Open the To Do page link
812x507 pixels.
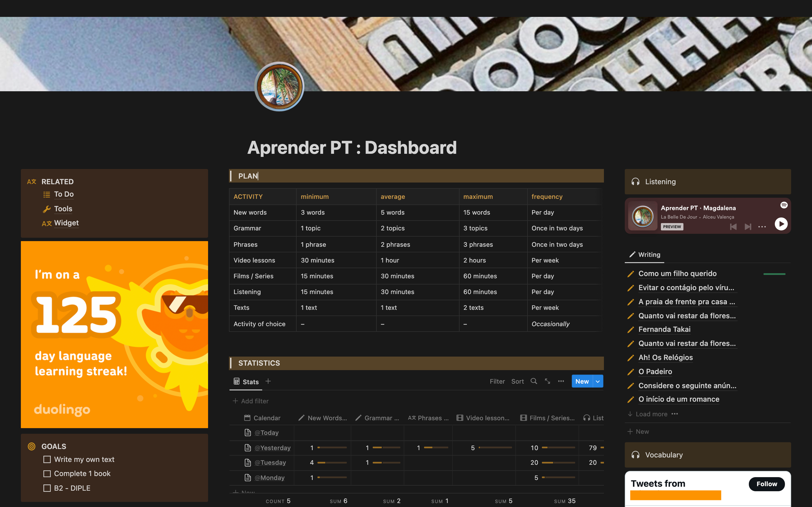click(x=64, y=194)
